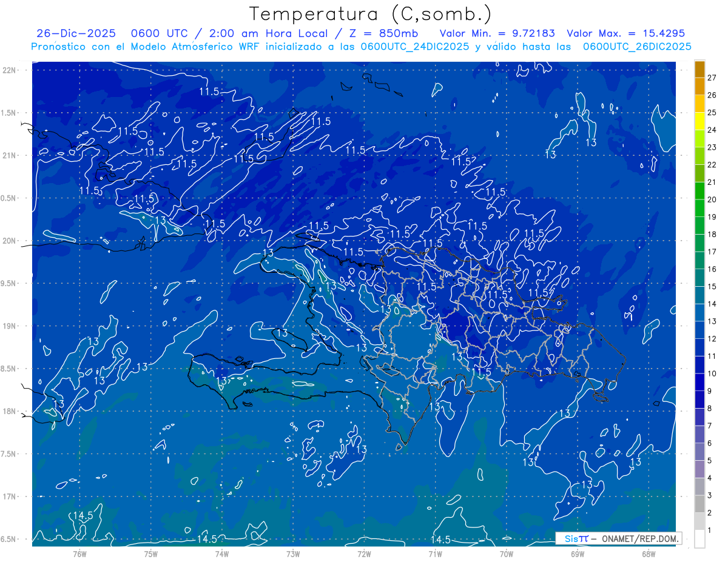
Task: Click the '21N' latitude axis label
Action: 10,155
